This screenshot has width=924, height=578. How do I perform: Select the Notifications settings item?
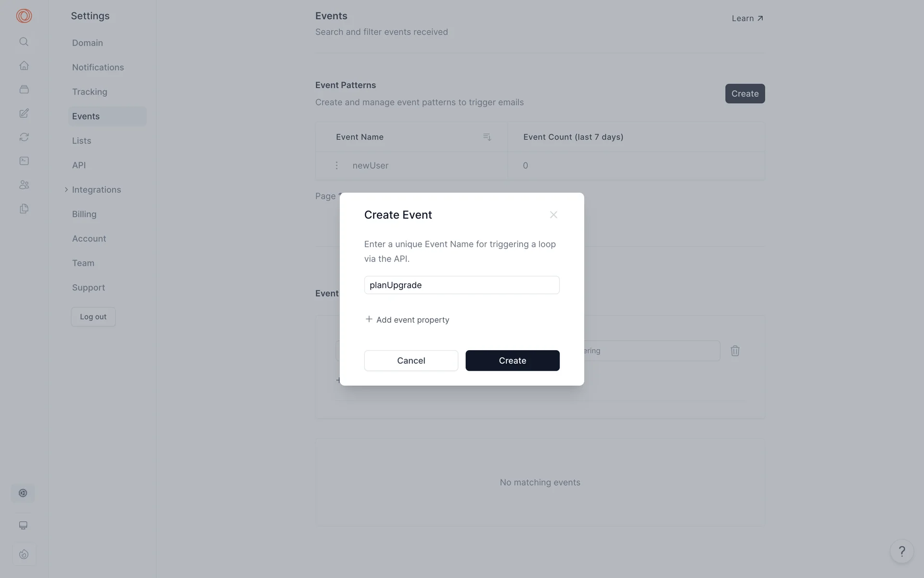point(98,67)
